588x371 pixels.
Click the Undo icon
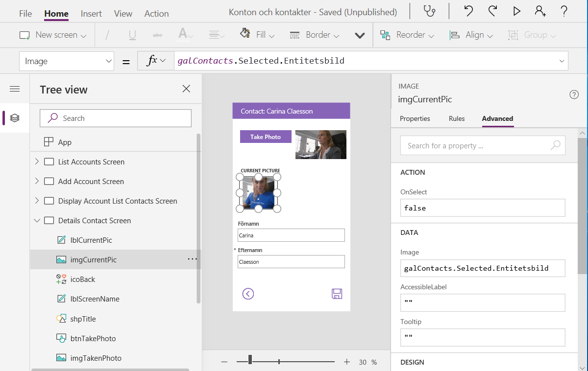[x=468, y=10]
